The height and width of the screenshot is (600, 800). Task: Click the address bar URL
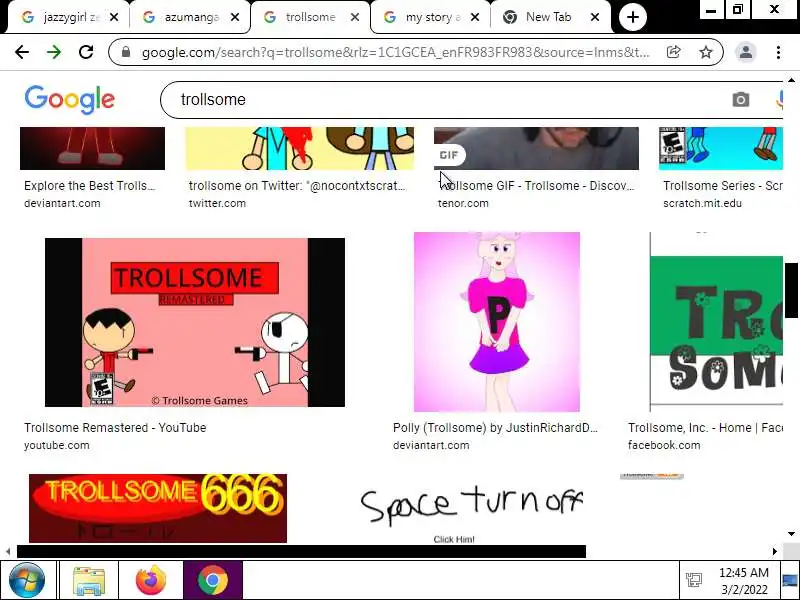395,52
